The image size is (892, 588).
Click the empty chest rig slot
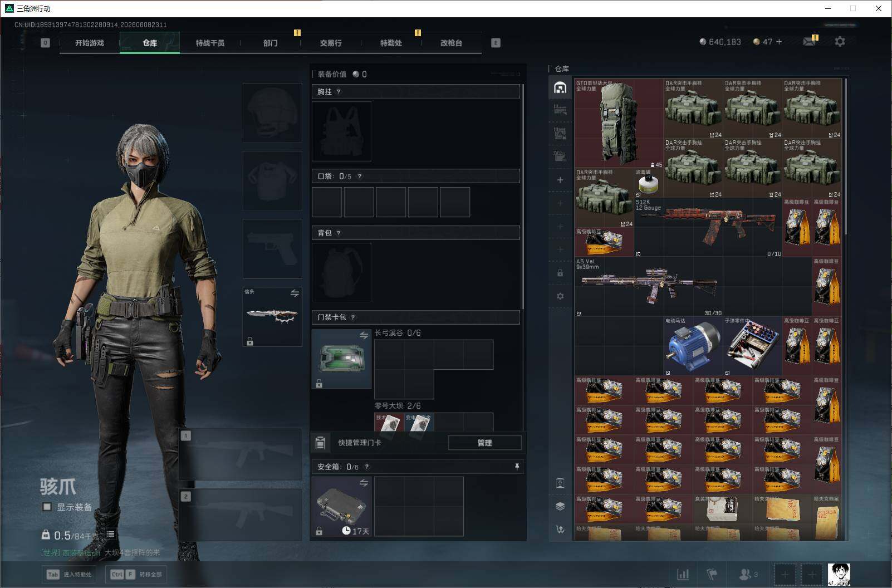coord(341,131)
